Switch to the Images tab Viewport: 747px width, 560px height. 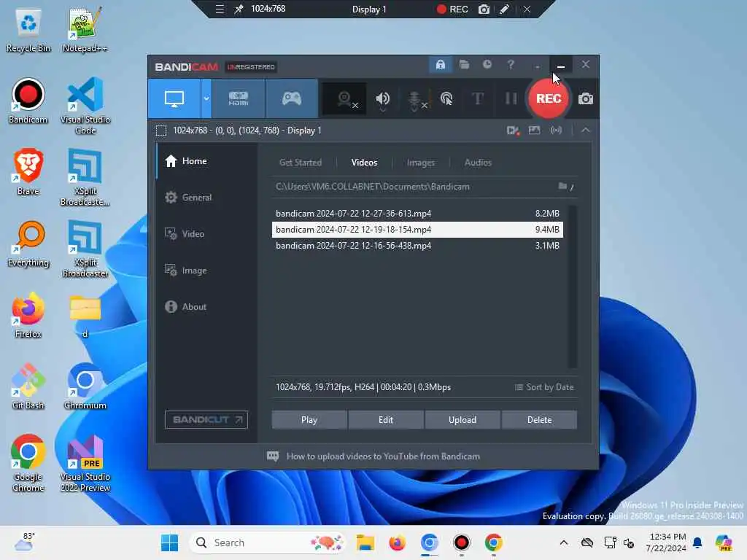(x=420, y=163)
